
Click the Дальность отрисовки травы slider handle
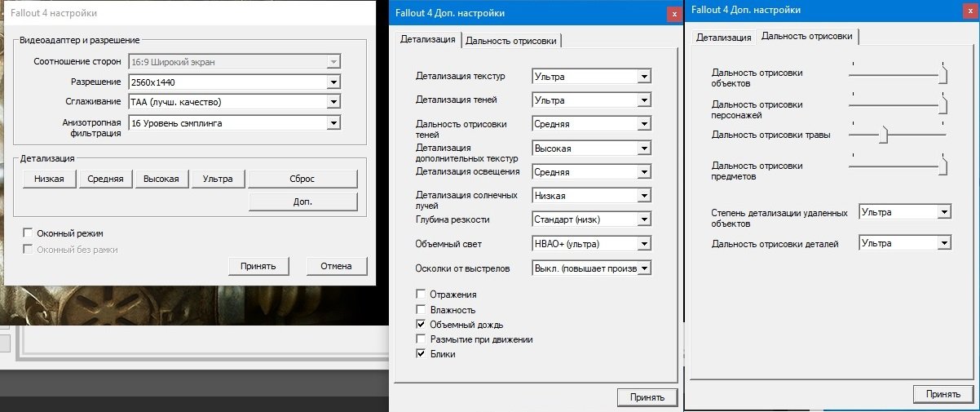[x=882, y=135]
